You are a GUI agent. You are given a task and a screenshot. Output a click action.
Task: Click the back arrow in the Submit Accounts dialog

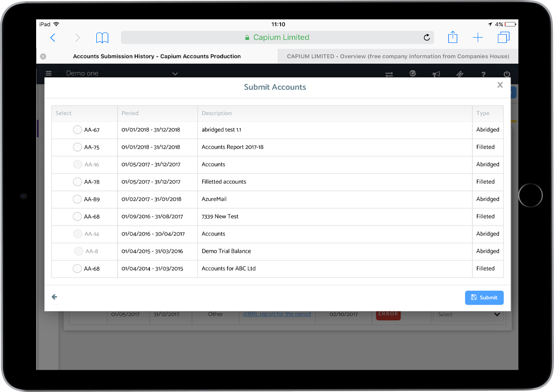(x=54, y=297)
